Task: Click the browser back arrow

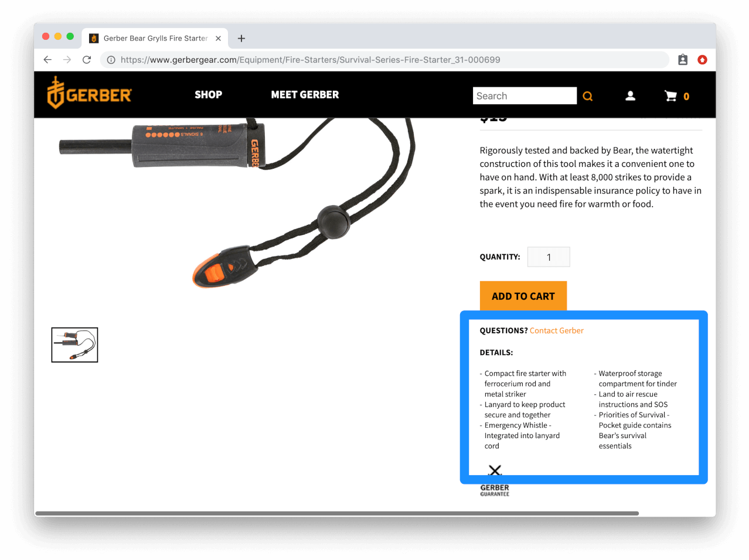Action: (x=47, y=60)
